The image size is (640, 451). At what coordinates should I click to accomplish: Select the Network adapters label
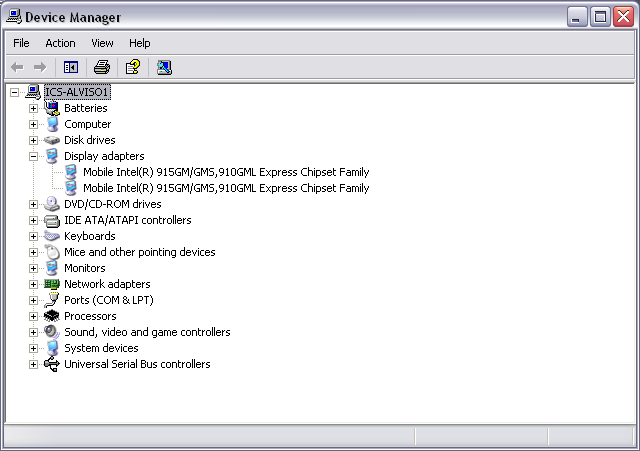click(x=107, y=284)
